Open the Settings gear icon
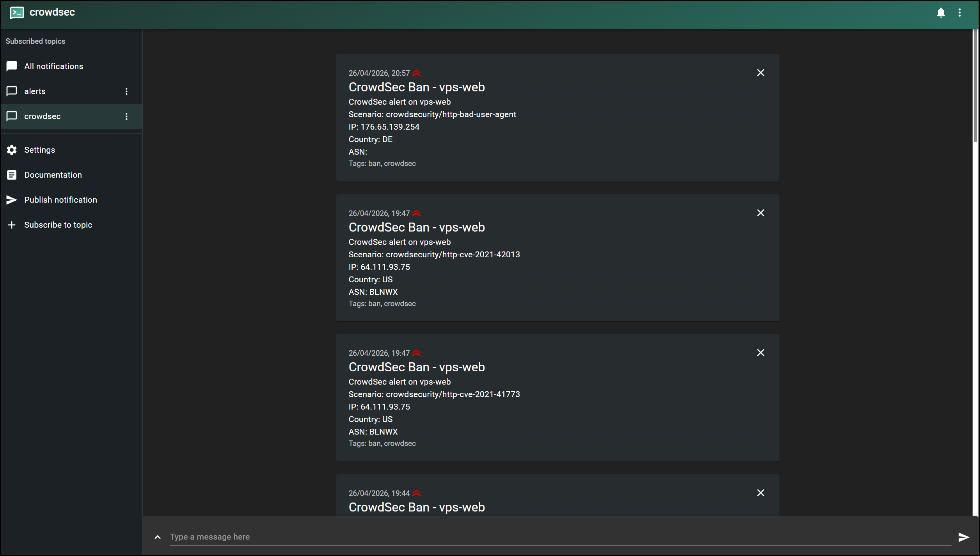The height and width of the screenshot is (556, 980). pos(12,150)
